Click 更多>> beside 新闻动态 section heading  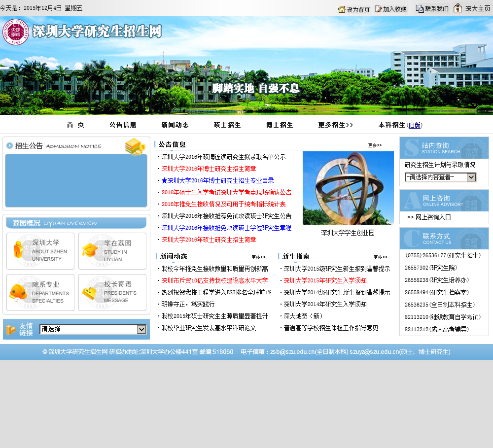258,257
